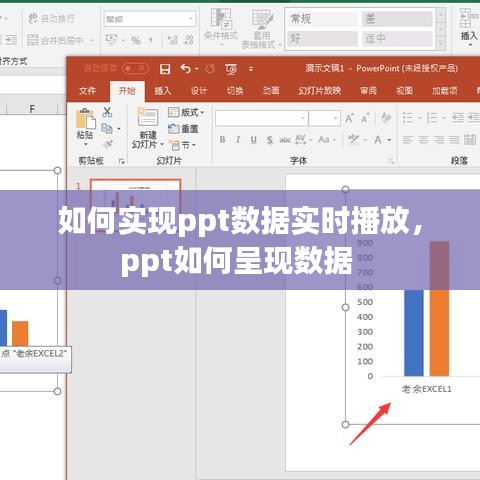The image size is (480, 480).
Task: Switch to the 开始 ribbon tab
Action: tap(127, 91)
